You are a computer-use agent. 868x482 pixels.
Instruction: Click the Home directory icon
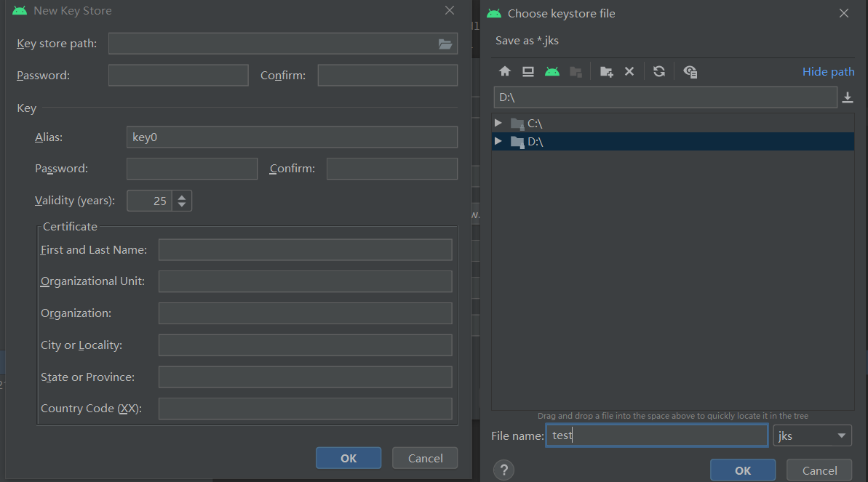(x=505, y=71)
